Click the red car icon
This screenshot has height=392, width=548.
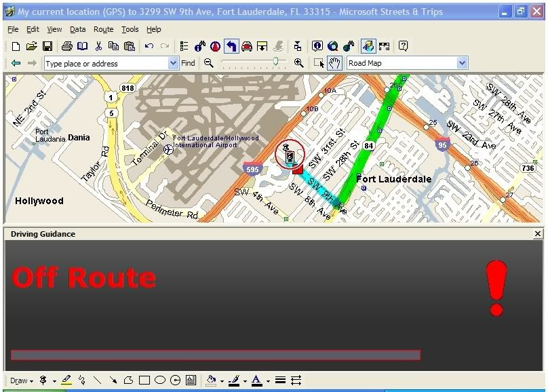click(247, 46)
